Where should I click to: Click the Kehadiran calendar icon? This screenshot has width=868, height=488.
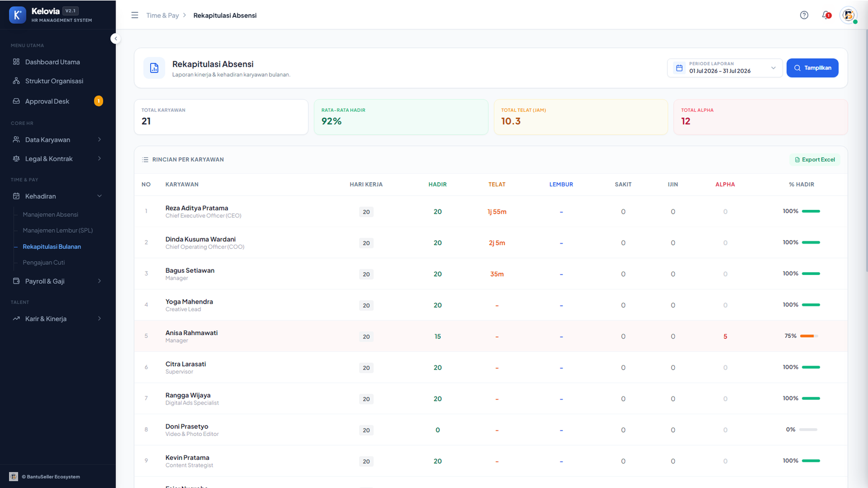pos(16,196)
